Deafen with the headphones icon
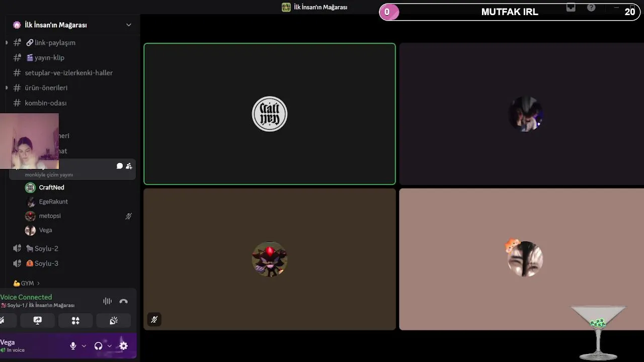The width and height of the screenshot is (644, 362). (98, 346)
